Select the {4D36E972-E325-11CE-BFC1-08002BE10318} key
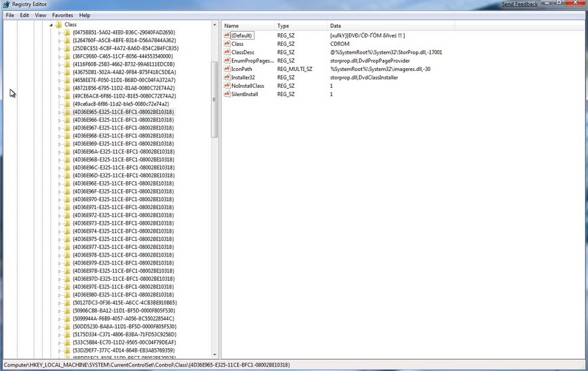The width and height of the screenshot is (588, 371). click(x=123, y=215)
